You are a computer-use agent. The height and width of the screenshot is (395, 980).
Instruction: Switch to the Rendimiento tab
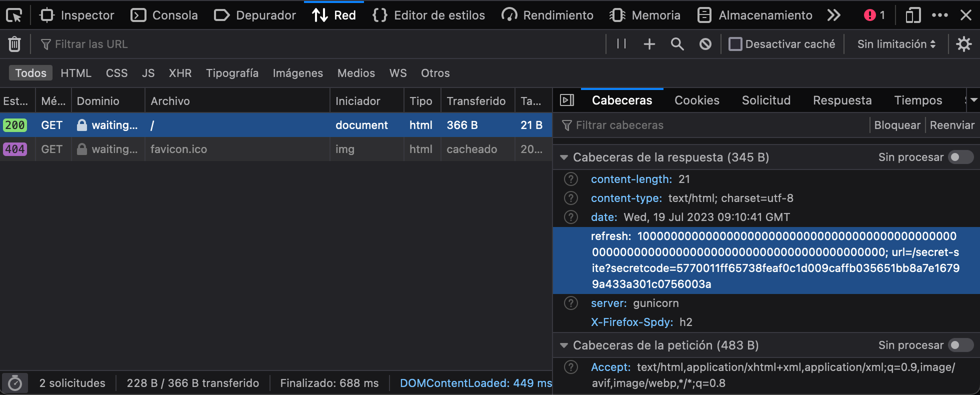click(x=547, y=15)
